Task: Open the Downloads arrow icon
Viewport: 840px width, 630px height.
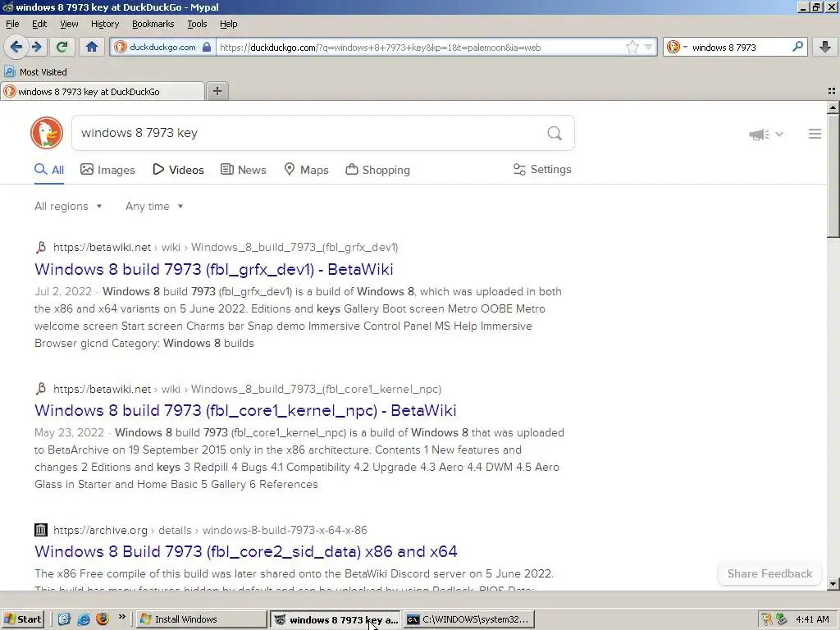Action: (x=825, y=47)
